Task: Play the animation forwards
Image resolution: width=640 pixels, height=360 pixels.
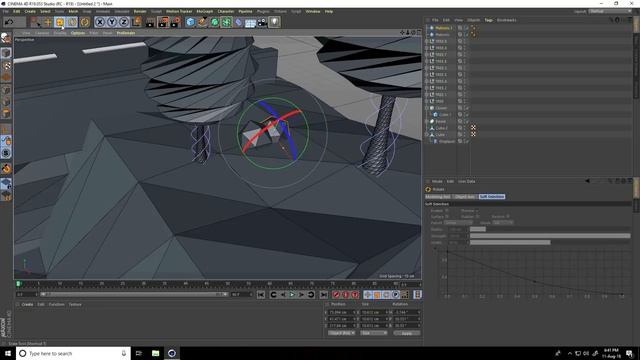Action: [x=292, y=295]
